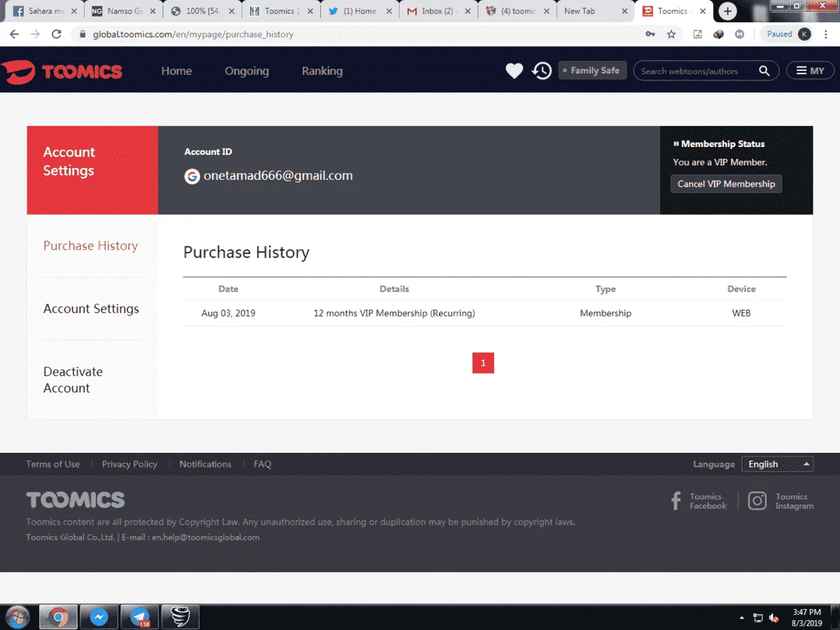Open Privacy Policy link
Viewport: 840px width, 630px height.
click(x=129, y=464)
